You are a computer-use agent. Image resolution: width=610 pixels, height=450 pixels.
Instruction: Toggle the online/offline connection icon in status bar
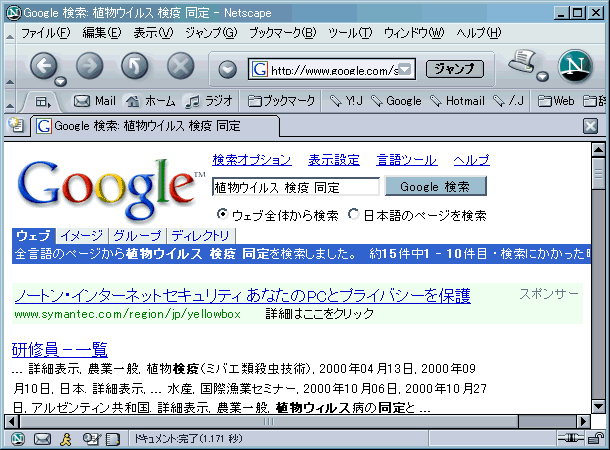[568, 439]
